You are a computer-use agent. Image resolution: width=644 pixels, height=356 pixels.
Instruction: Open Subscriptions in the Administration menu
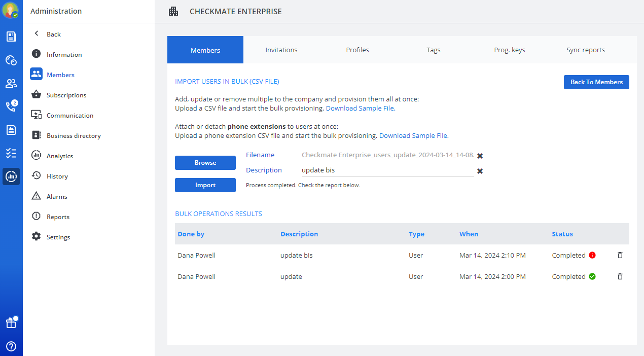(x=66, y=95)
